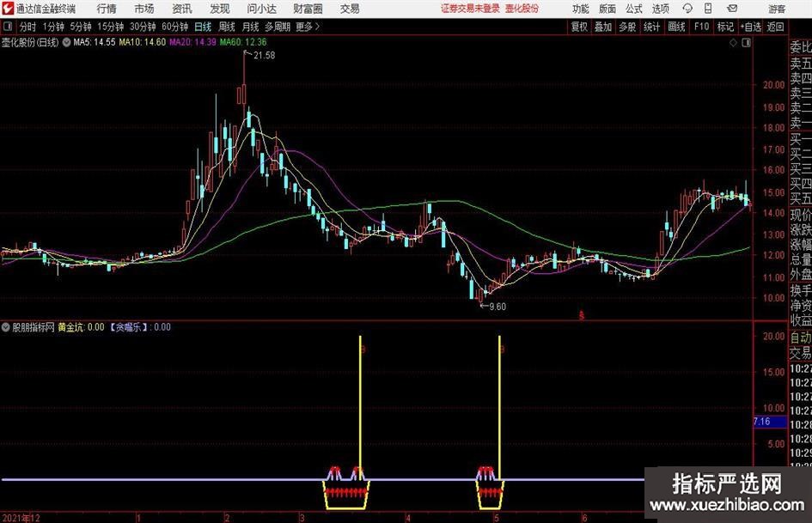Select the 日线 daily period tab
This screenshot has height=523, width=812.
pos(203,27)
